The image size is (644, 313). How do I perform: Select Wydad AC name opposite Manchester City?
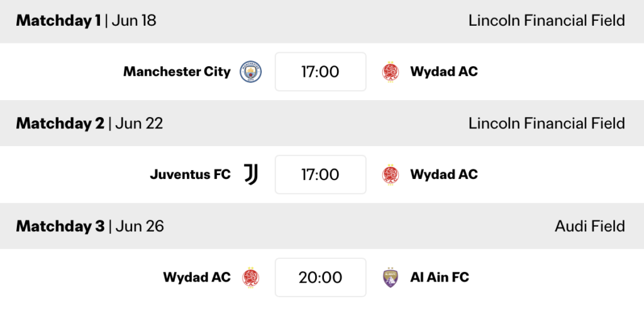point(444,72)
